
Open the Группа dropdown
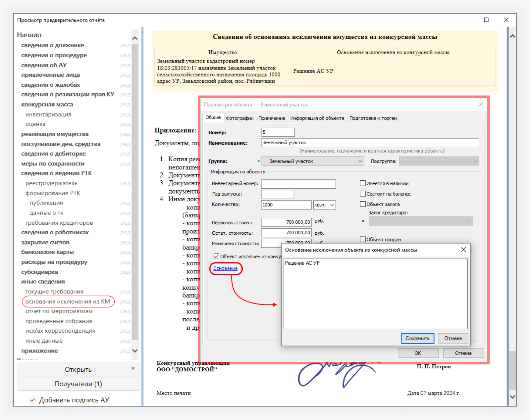coord(313,161)
